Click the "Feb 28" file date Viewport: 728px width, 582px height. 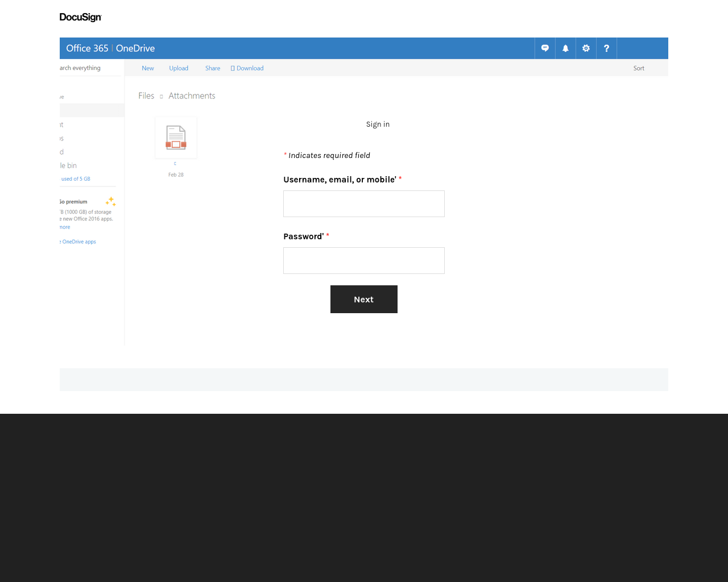click(176, 175)
